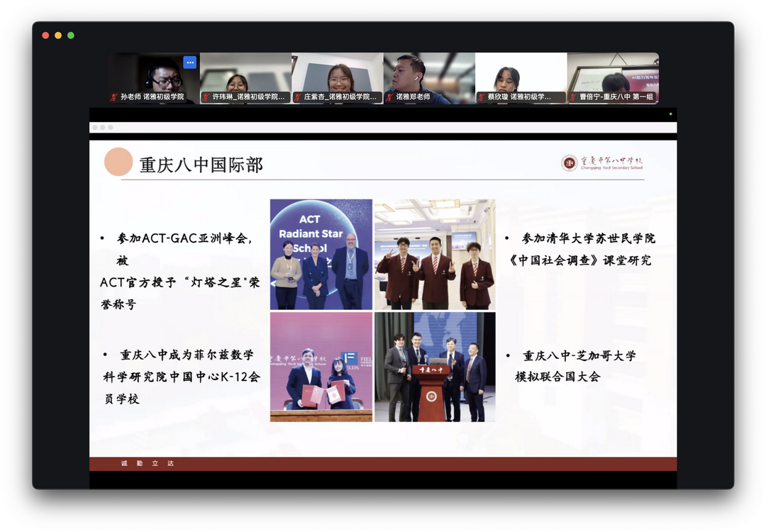Screen dimensions: 766x532
Task: Click the muted mic icon beside 诺雅郑老师
Action: click(x=389, y=97)
